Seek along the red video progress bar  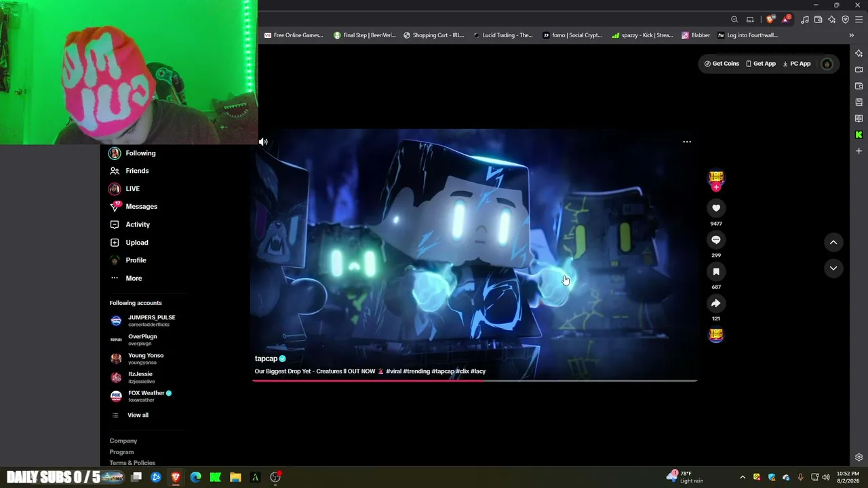475,381
